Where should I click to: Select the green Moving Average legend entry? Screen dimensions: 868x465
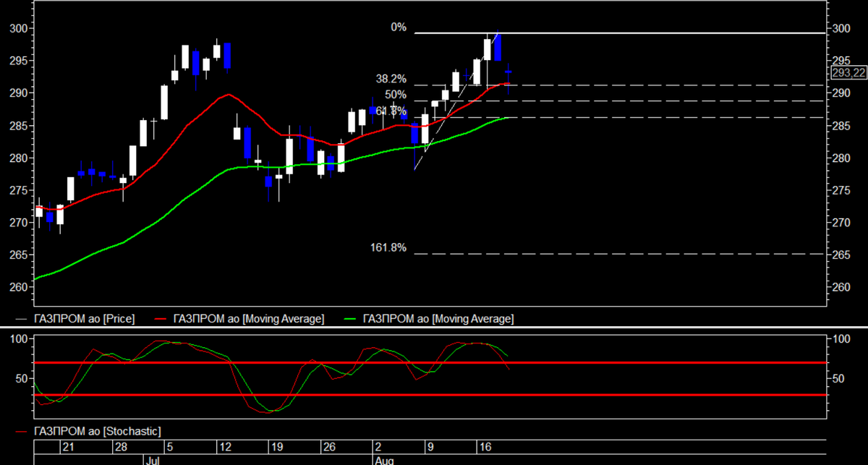(430, 318)
